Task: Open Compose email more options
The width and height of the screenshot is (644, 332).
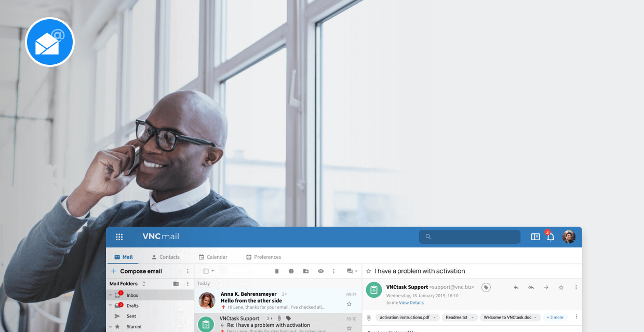Action: coord(187,271)
